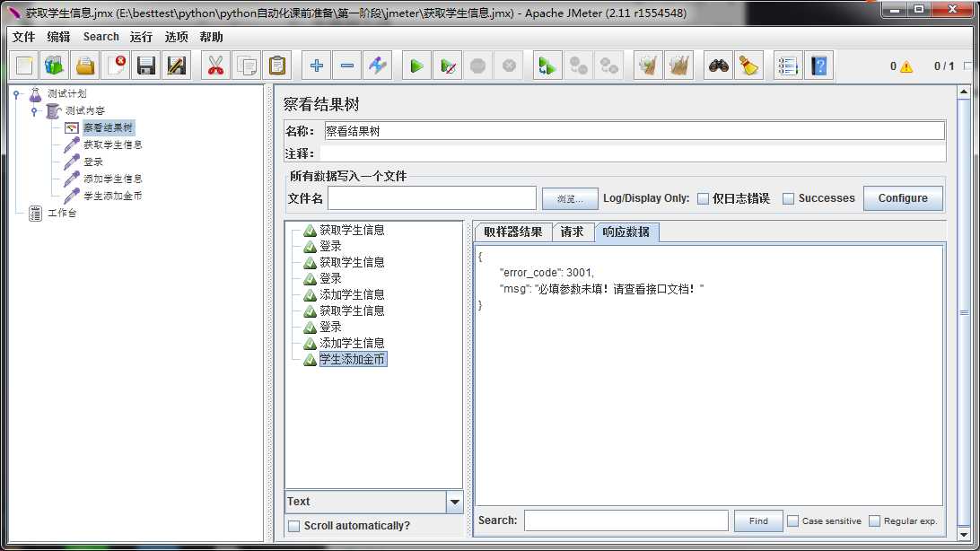The image size is (980, 551).
Task: Open the 帮助 menu
Action: point(211,37)
